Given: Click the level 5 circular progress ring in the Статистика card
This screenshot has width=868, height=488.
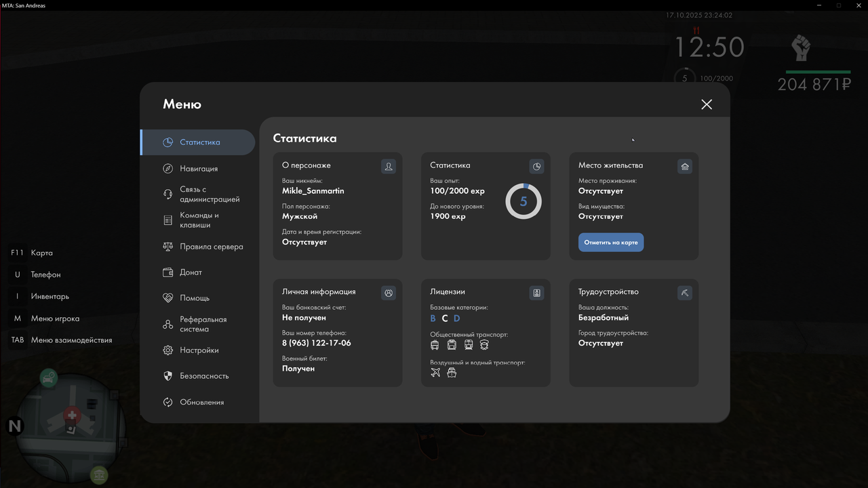Looking at the screenshot, I should click(524, 201).
